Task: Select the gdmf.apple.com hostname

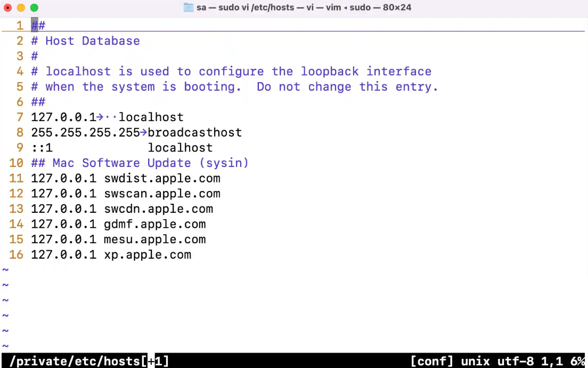Action: (x=154, y=224)
